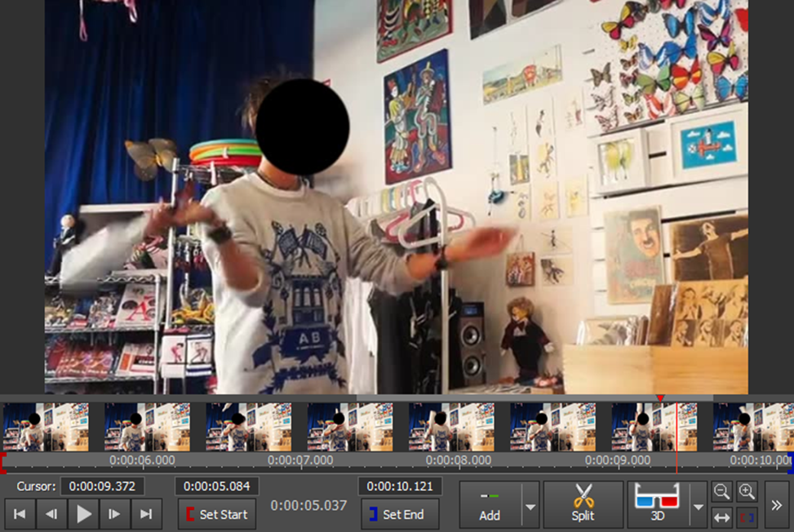Screen dimensions: 794x532
Task: Step one frame backward
Action: pyautogui.click(x=51, y=514)
